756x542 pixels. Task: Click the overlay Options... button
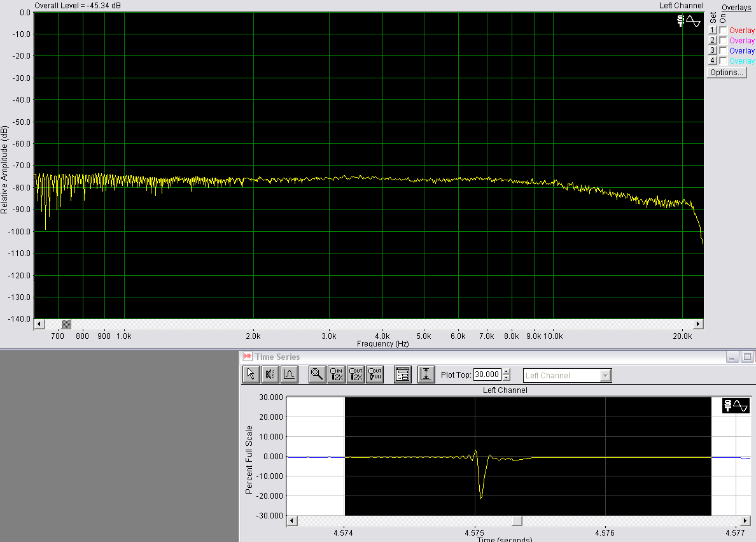[x=726, y=73]
